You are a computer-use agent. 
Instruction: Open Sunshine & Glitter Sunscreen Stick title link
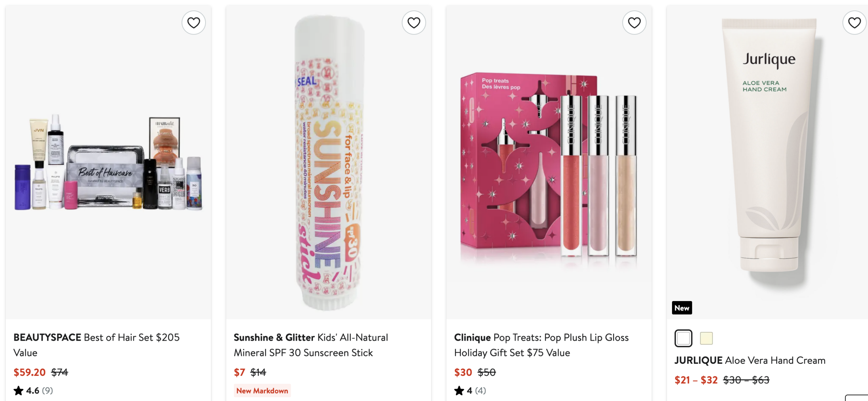click(311, 345)
